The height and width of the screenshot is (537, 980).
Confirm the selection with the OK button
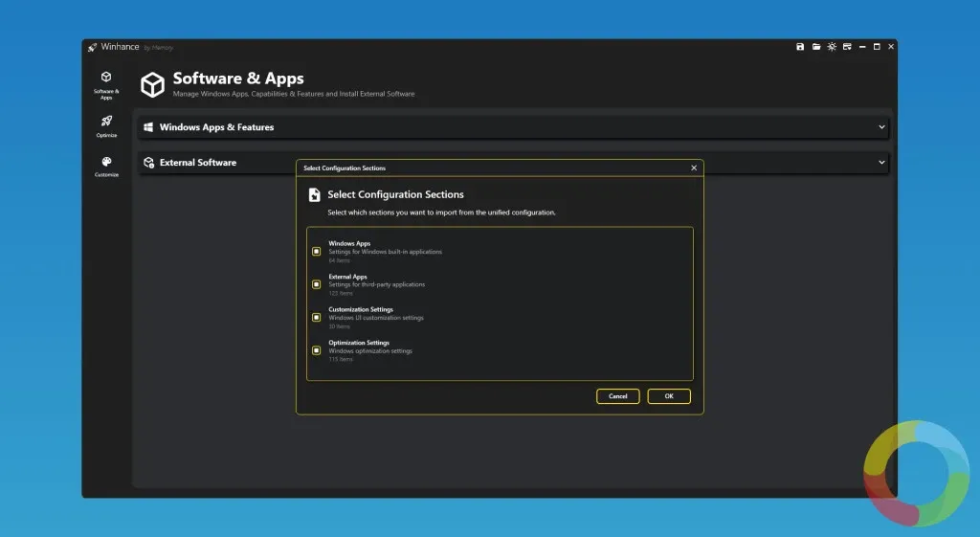[x=669, y=396]
